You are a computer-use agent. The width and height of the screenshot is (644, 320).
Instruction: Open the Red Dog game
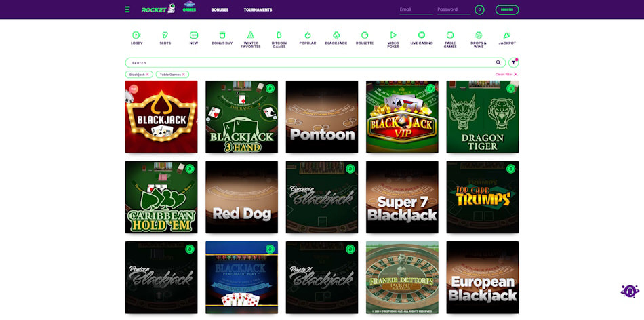click(x=241, y=197)
